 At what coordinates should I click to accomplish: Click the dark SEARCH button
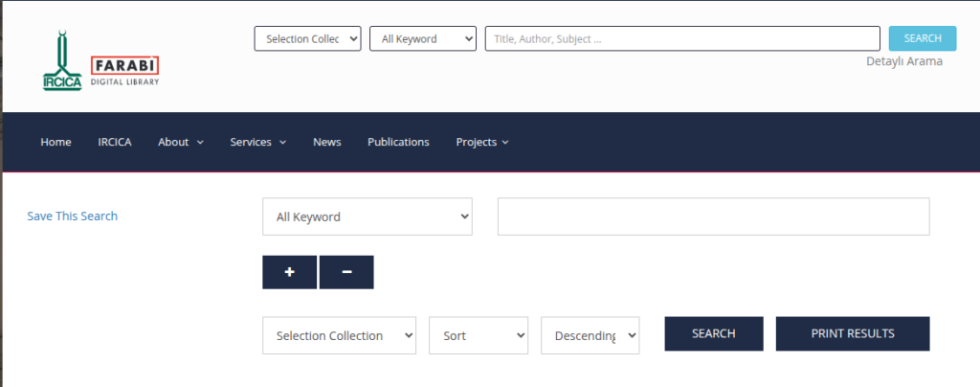(x=713, y=333)
